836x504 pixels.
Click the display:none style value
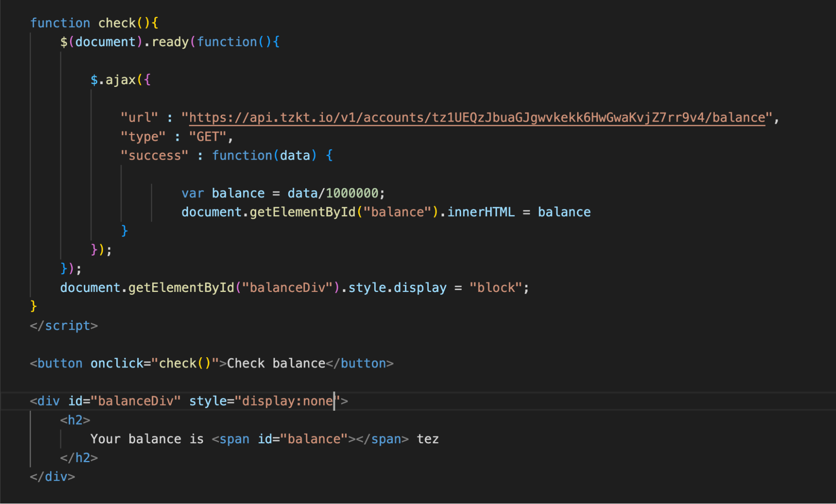(287, 401)
